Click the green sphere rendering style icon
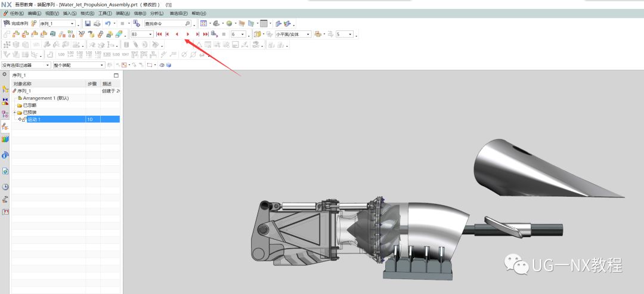The image size is (644, 294). click(x=229, y=23)
